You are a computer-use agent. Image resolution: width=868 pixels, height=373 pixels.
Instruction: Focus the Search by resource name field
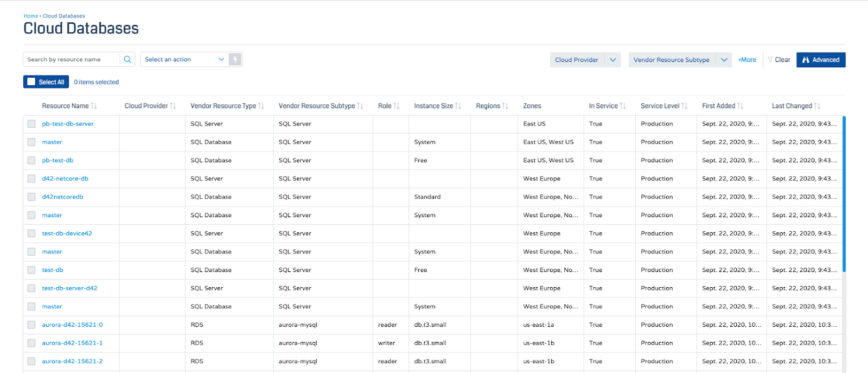click(x=72, y=60)
